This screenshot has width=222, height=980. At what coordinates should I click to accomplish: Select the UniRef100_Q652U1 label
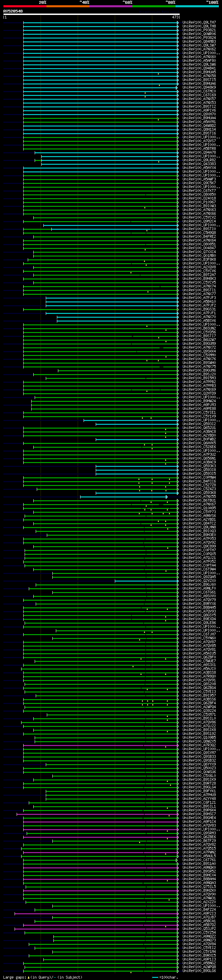199,428
